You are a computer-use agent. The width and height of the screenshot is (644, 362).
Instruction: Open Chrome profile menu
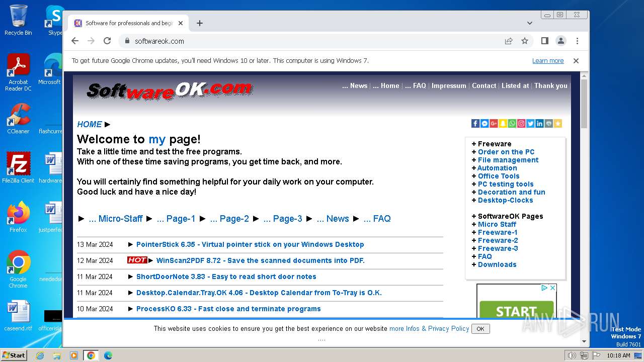click(x=560, y=41)
